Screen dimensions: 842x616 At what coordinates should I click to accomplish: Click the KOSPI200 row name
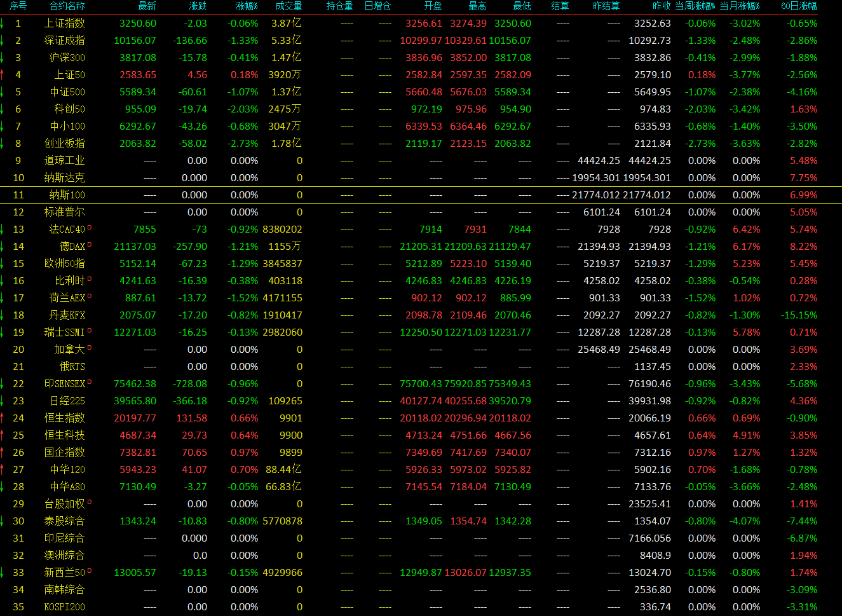tap(64, 607)
